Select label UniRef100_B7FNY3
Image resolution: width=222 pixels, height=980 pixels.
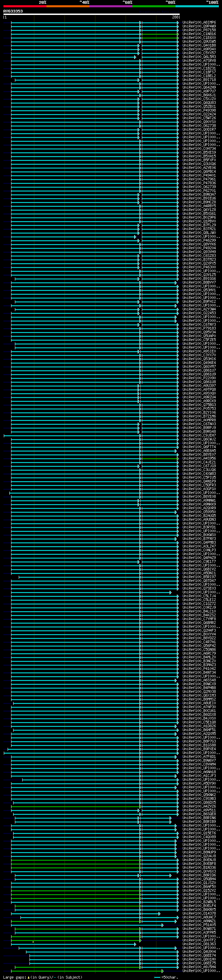199,539
